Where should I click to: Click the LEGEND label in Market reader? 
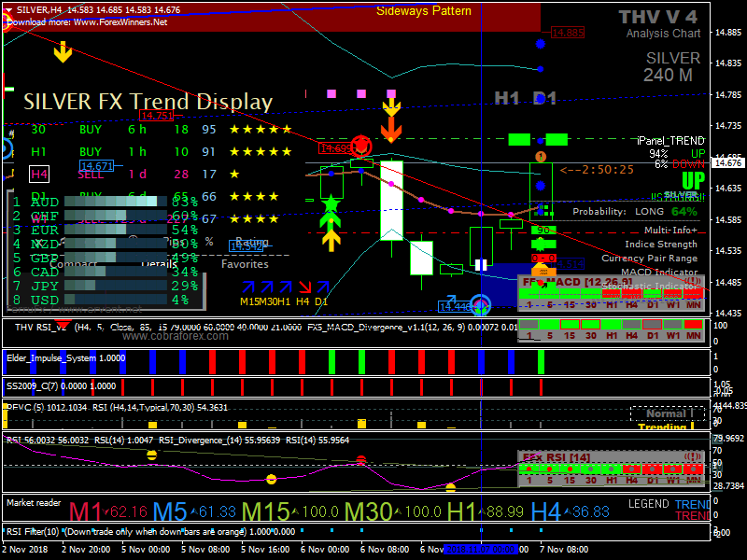(x=648, y=504)
